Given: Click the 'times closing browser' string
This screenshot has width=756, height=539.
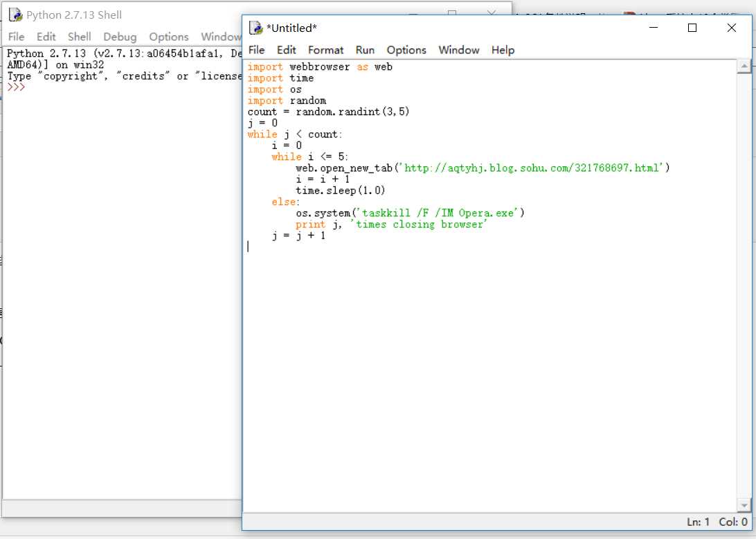Looking at the screenshot, I should click(x=418, y=224).
